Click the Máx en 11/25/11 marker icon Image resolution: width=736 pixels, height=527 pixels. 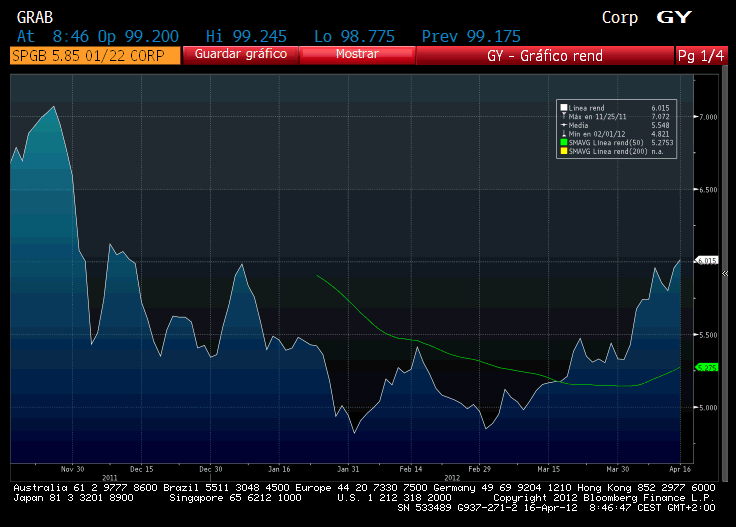pyautogui.click(x=564, y=116)
